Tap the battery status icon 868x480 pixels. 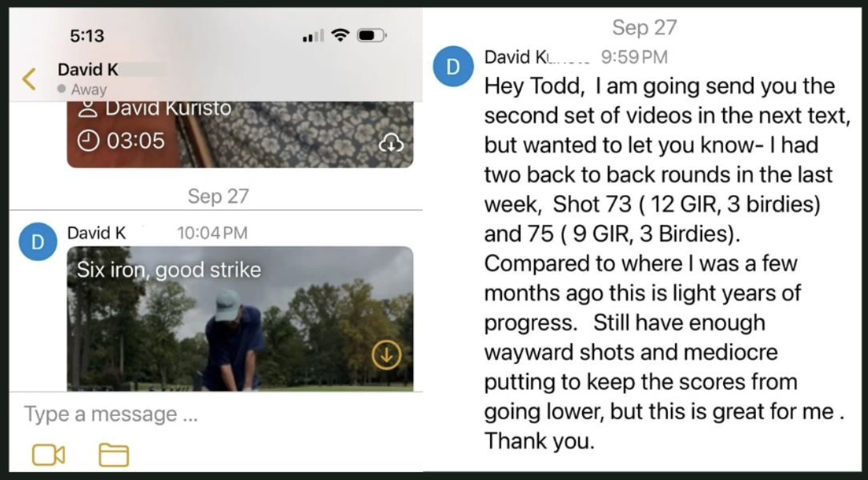click(x=372, y=35)
